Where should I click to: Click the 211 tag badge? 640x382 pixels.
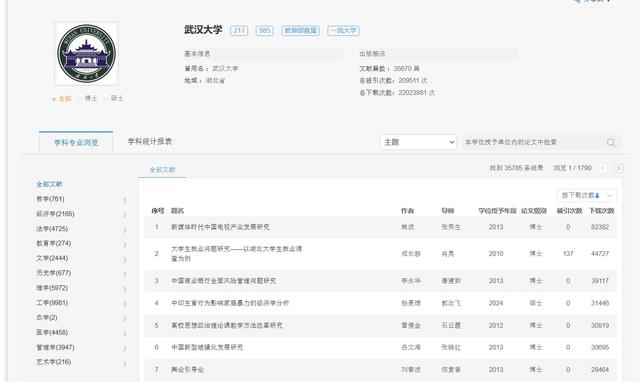[239, 31]
